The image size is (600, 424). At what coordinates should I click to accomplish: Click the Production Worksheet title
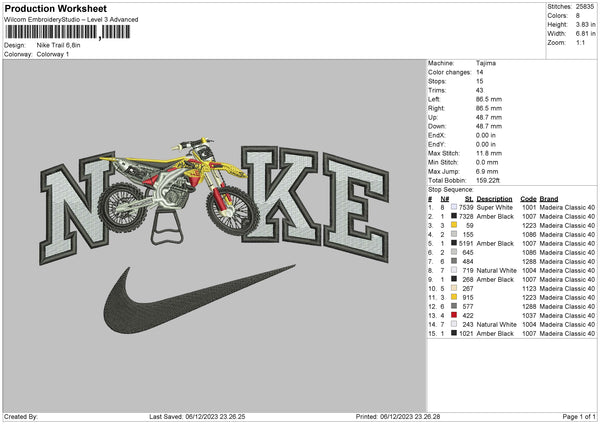(x=55, y=8)
